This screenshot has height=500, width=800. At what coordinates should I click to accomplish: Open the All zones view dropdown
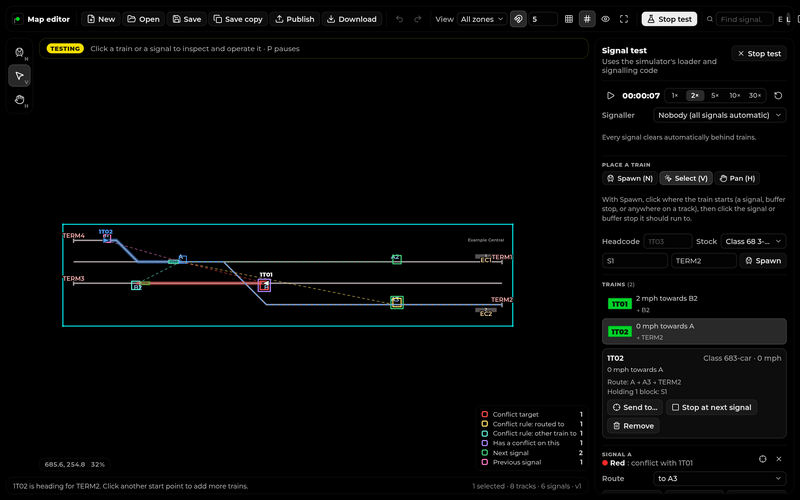pos(482,19)
